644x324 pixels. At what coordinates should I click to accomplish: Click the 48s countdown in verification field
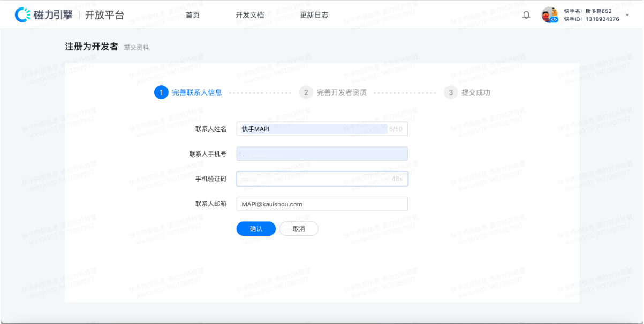point(396,179)
